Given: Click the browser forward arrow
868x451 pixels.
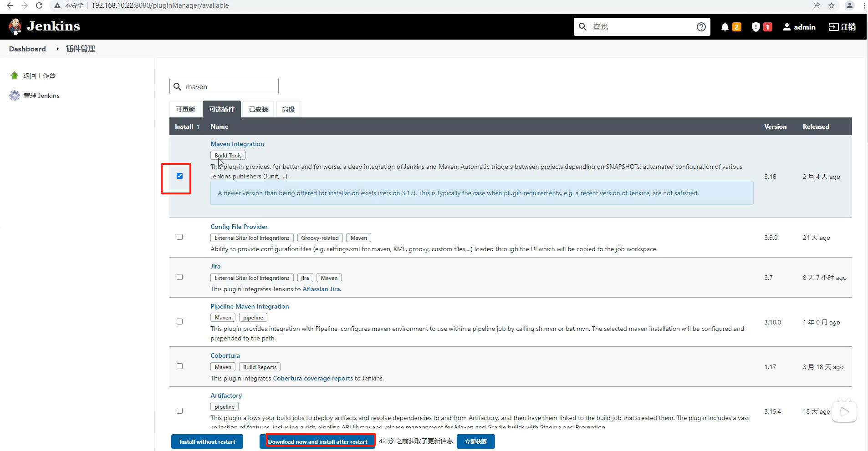Looking at the screenshot, I should (25, 5).
